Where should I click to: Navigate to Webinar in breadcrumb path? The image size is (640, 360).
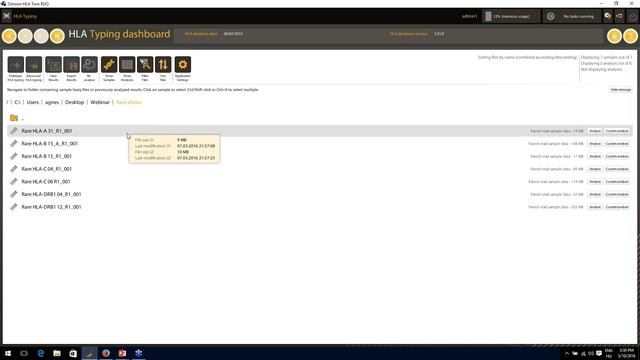(100, 102)
